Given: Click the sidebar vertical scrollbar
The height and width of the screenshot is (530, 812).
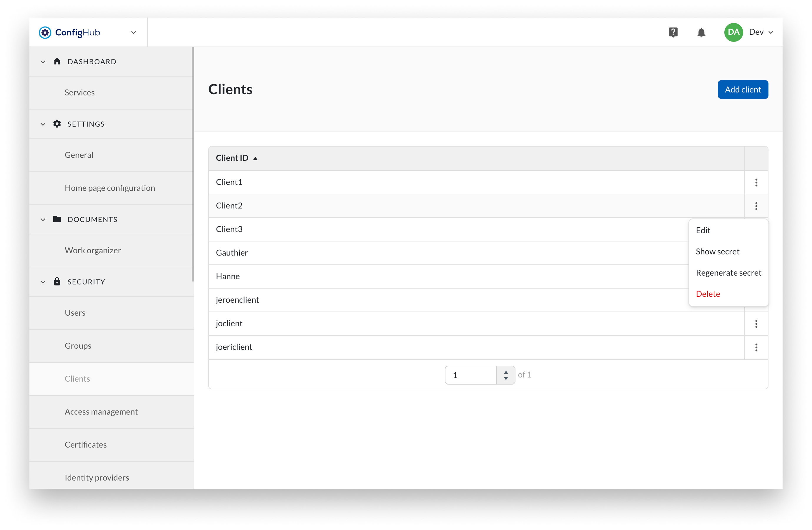Looking at the screenshot, I should [193, 164].
